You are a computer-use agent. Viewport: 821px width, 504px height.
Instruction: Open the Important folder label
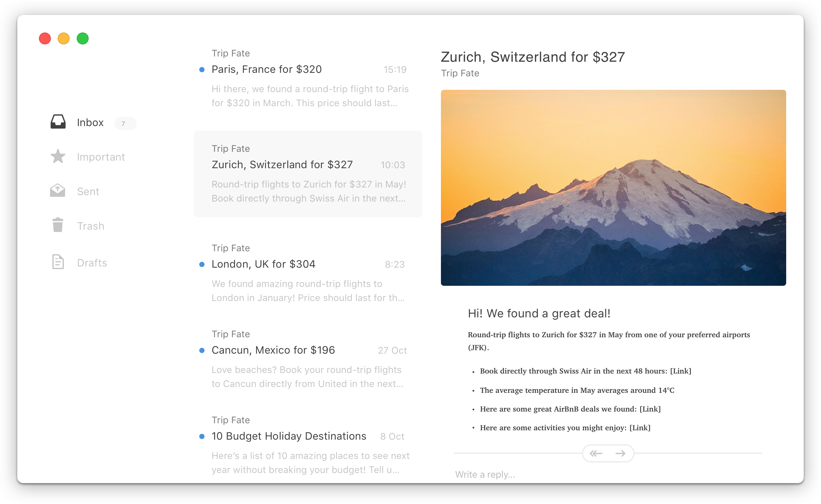(101, 157)
